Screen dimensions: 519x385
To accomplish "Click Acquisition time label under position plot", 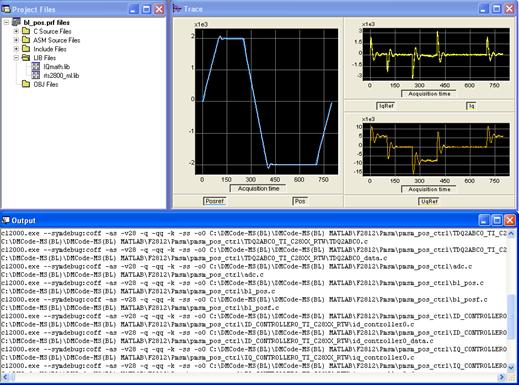I will pyautogui.click(x=258, y=189).
